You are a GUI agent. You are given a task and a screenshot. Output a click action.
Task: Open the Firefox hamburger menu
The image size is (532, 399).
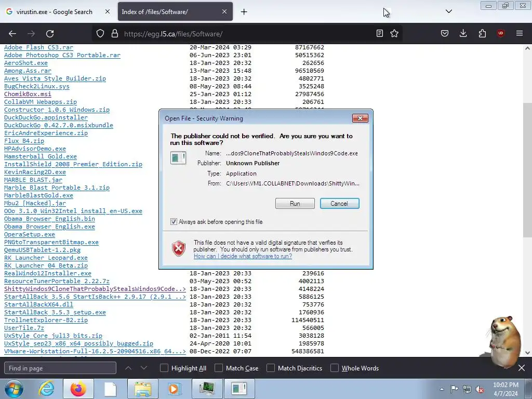coord(520,33)
